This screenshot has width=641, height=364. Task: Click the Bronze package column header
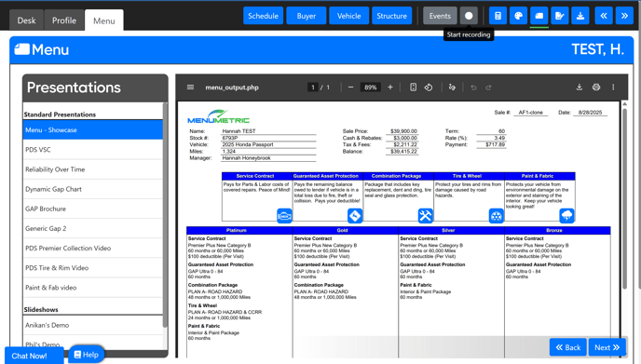pyautogui.click(x=557, y=231)
